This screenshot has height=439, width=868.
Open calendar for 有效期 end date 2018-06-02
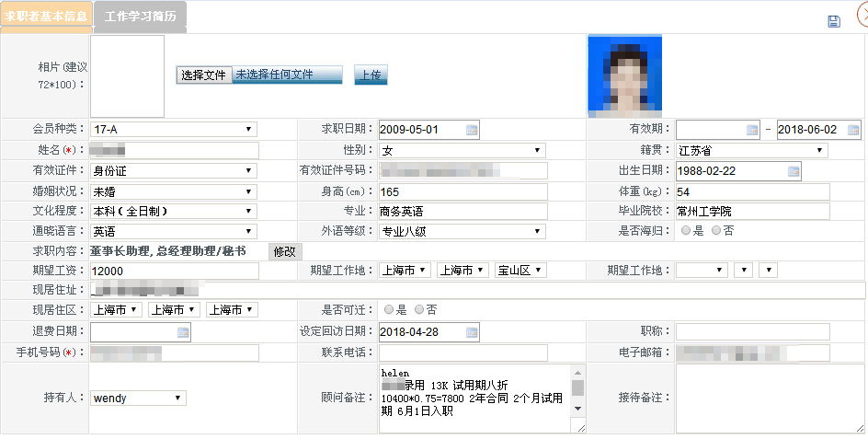853,130
